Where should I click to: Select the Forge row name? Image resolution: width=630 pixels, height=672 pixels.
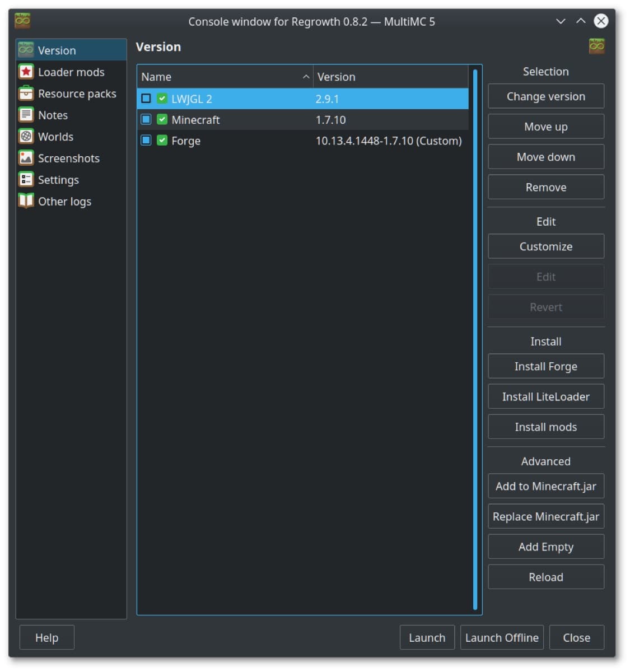[186, 141]
